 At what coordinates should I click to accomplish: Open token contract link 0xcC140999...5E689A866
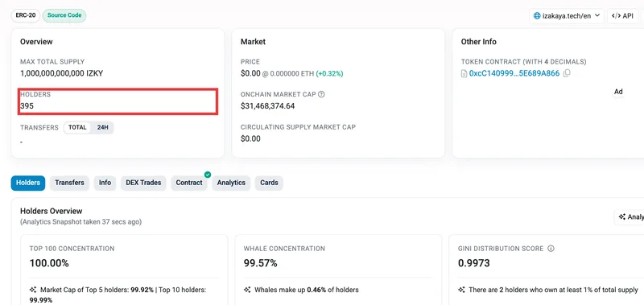pyautogui.click(x=514, y=73)
